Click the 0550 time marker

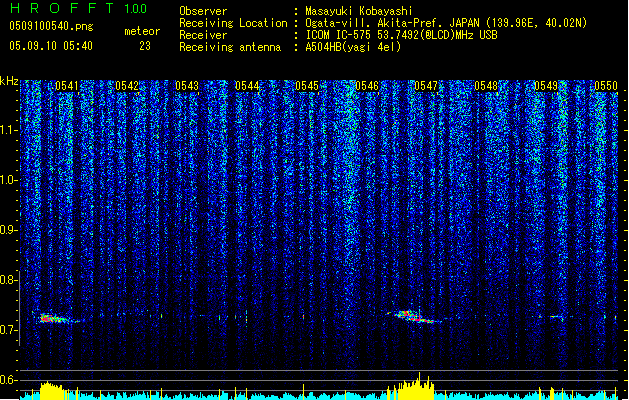click(x=606, y=86)
